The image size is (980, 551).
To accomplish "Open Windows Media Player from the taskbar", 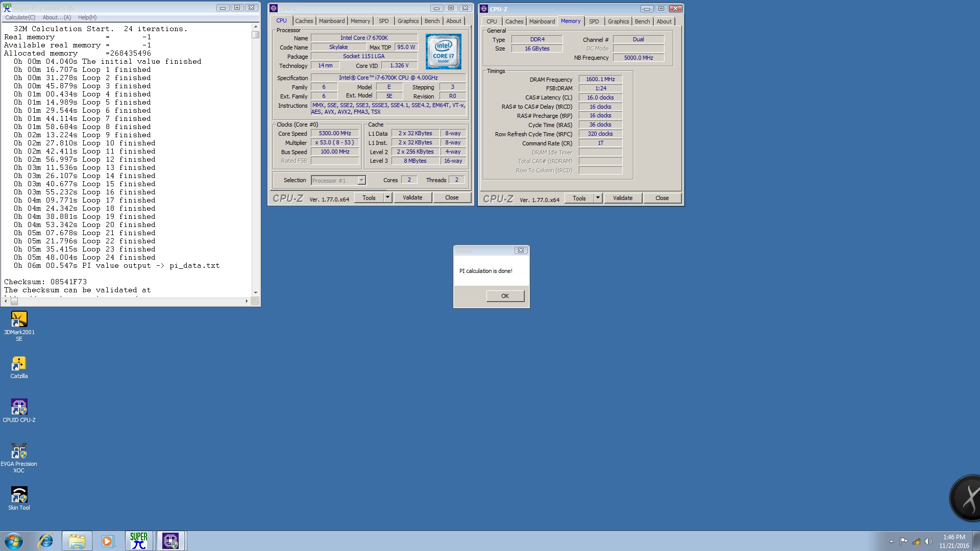I will click(108, 541).
